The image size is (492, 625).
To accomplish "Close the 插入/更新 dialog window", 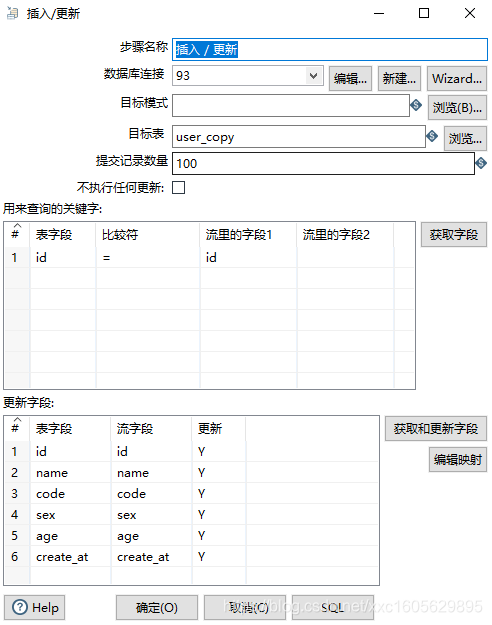I will click(470, 13).
